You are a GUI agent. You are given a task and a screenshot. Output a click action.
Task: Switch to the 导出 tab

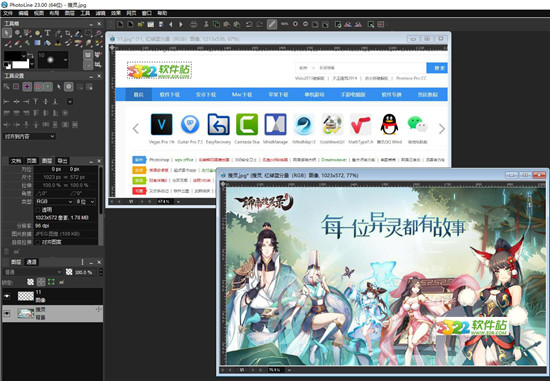[62, 161]
